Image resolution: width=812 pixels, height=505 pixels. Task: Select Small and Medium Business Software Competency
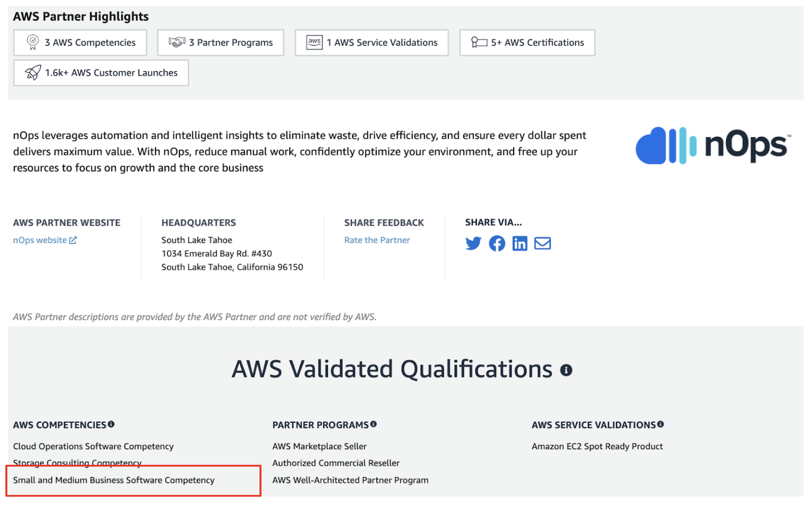114,480
